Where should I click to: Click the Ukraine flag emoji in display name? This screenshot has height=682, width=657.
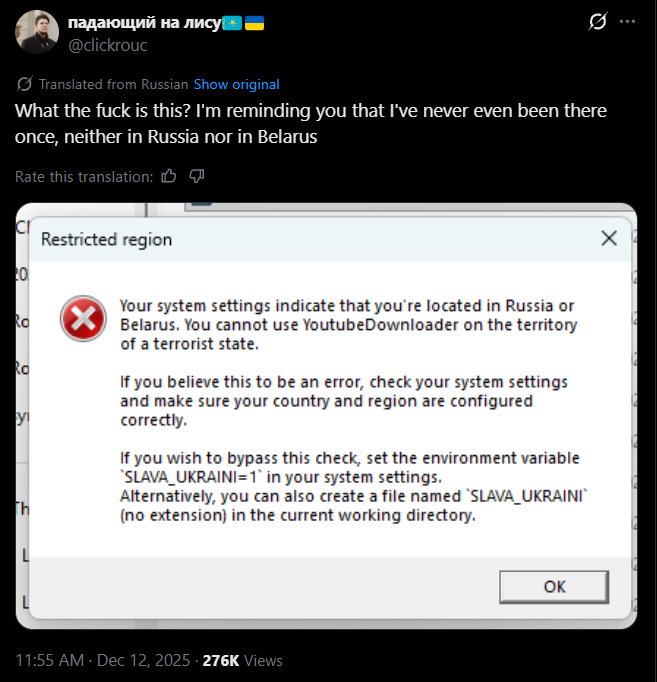(254, 23)
